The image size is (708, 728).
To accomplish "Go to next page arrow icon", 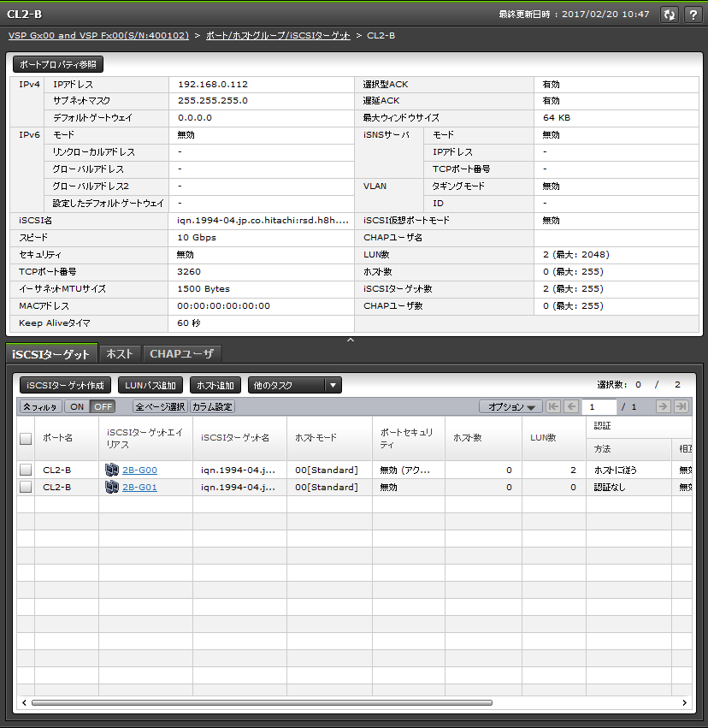I will (663, 407).
